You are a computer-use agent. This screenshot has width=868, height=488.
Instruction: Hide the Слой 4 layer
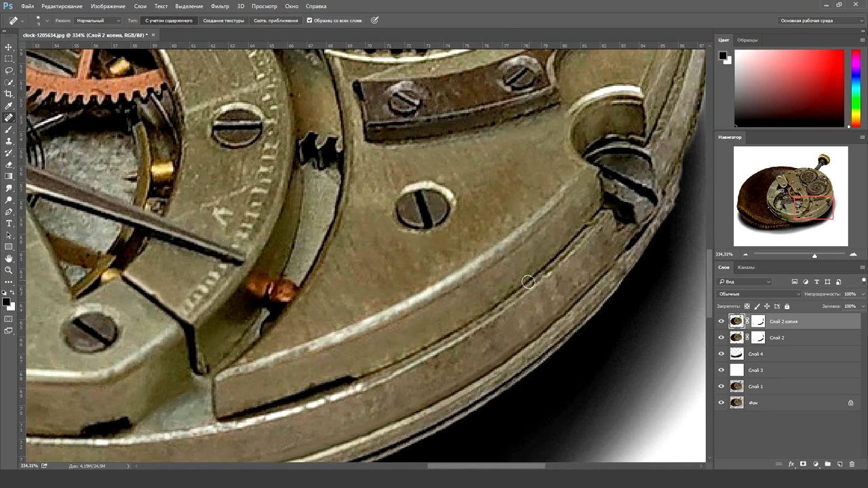[x=721, y=354]
